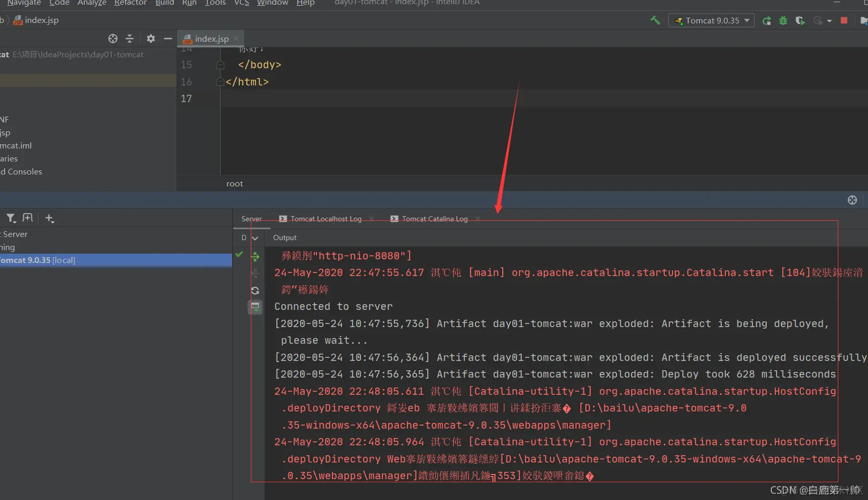The width and height of the screenshot is (868, 500).
Task: Open the Analyze menu
Action: (92, 3)
